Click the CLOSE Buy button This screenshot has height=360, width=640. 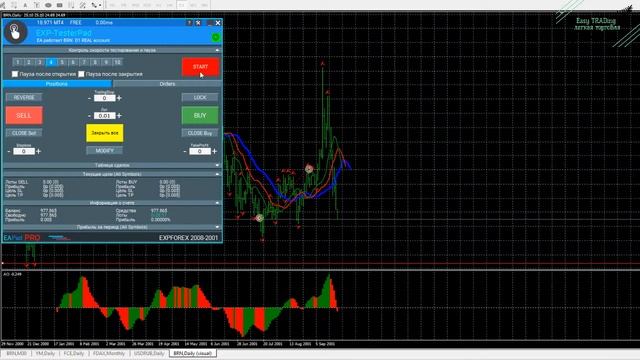(x=200, y=133)
